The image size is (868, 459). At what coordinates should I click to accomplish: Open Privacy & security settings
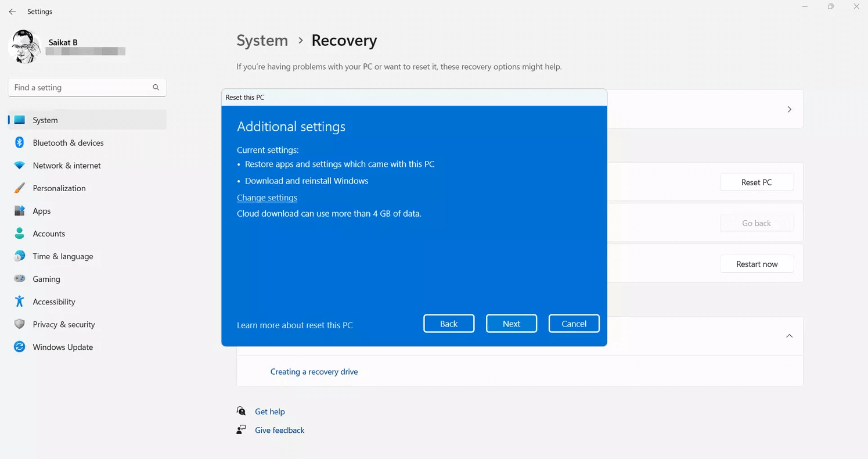(x=64, y=324)
